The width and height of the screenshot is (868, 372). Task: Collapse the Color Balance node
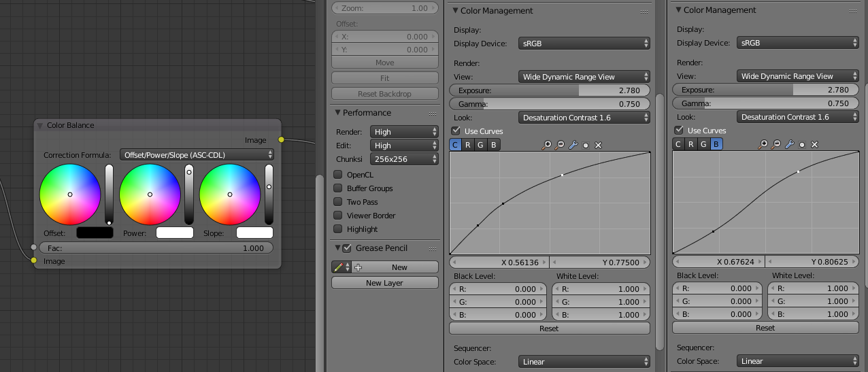39,125
